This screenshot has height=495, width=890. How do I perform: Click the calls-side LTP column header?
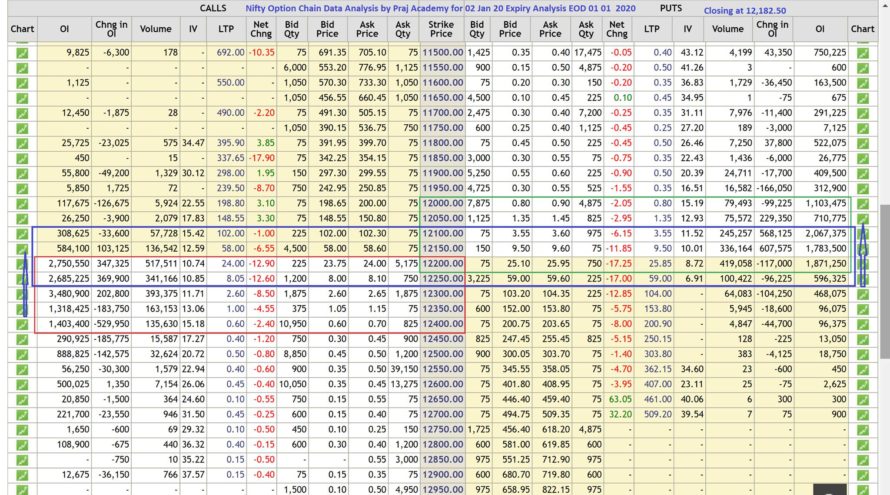pos(226,29)
